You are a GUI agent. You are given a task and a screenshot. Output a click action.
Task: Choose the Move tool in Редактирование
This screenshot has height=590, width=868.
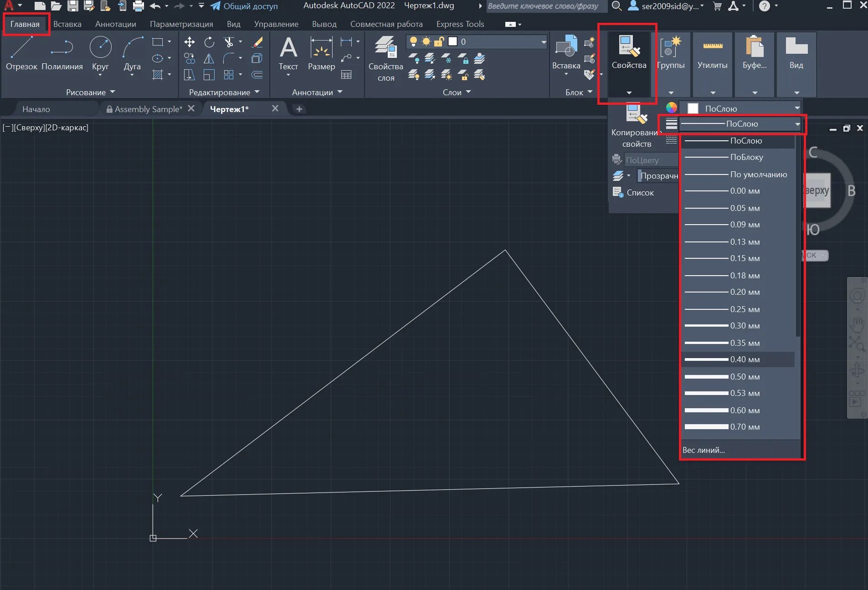pyautogui.click(x=190, y=42)
